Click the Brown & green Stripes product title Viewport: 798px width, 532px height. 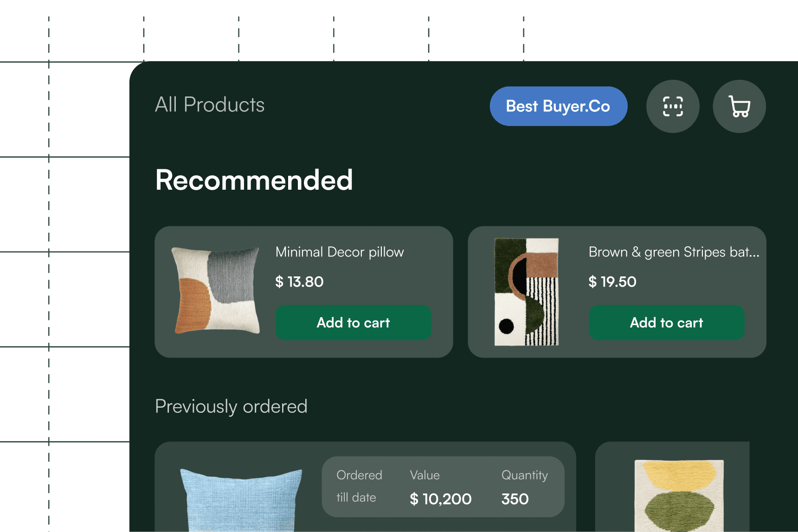tap(674, 252)
